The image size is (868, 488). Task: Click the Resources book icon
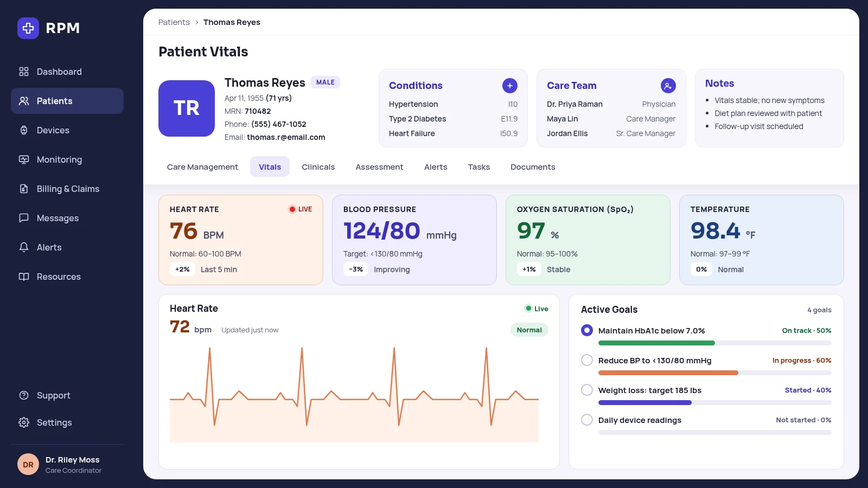(24, 277)
